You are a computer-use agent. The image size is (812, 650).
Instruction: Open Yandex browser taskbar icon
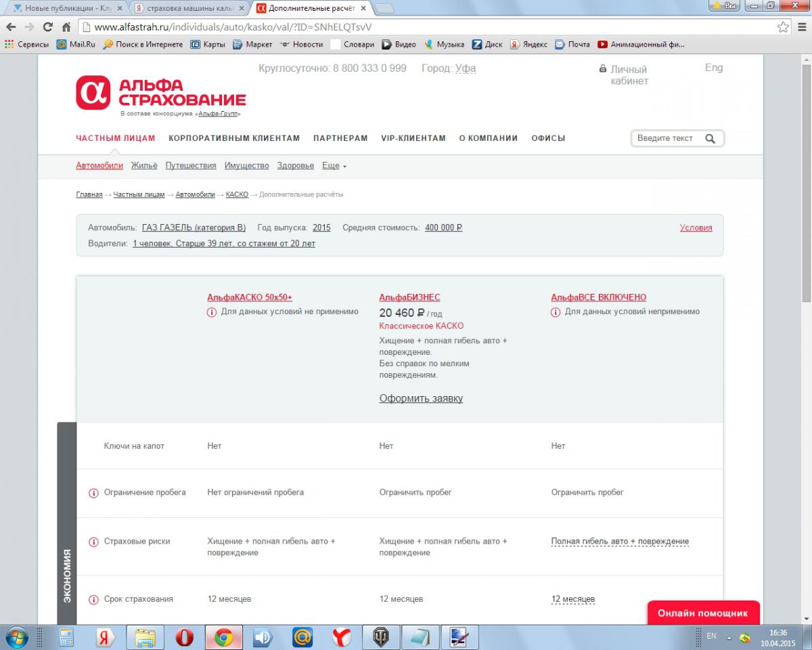[342, 637]
